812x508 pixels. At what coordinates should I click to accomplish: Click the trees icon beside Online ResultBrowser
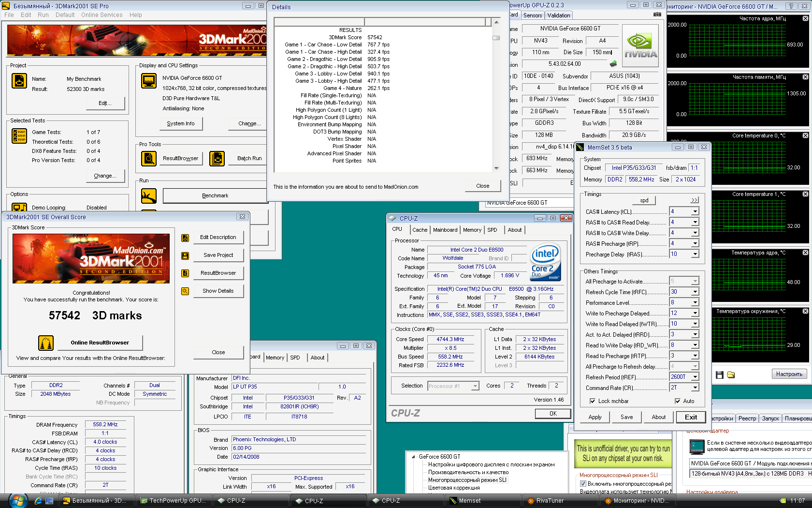point(46,343)
